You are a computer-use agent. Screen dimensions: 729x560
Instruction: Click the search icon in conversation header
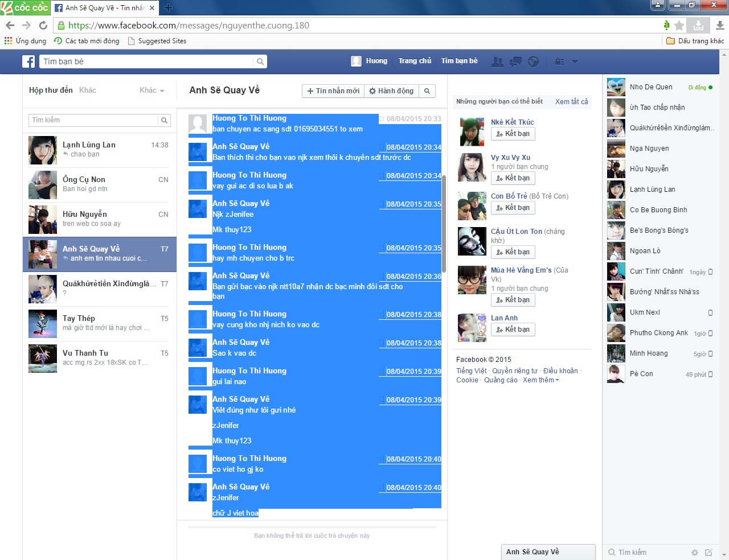pos(427,91)
